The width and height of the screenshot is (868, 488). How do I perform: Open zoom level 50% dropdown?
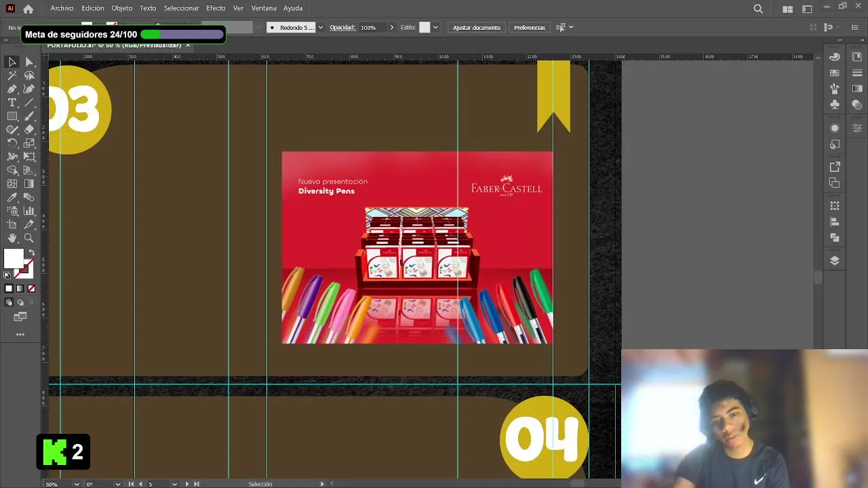76,484
